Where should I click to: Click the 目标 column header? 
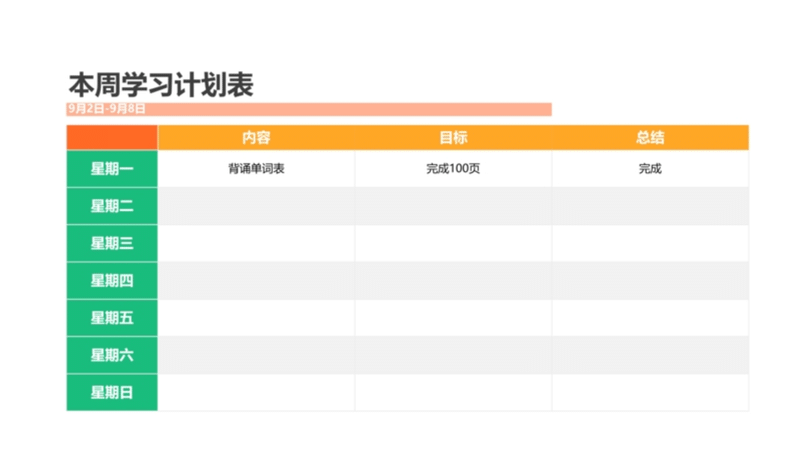click(x=453, y=138)
